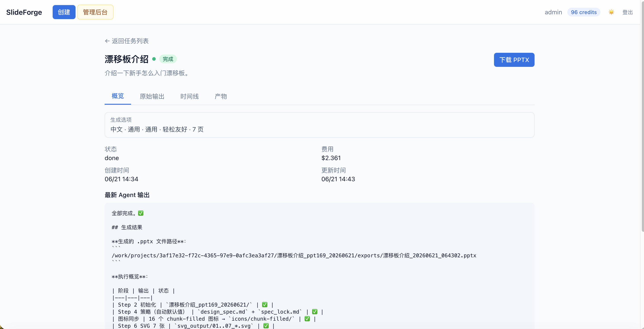Click 登出 to log out
Viewport: 644px width, 329px height.
(627, 12)
